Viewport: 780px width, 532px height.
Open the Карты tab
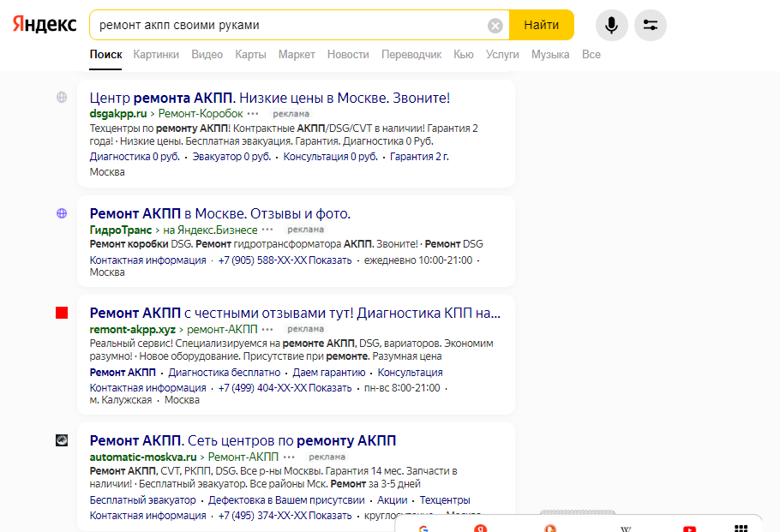point(250,55)
